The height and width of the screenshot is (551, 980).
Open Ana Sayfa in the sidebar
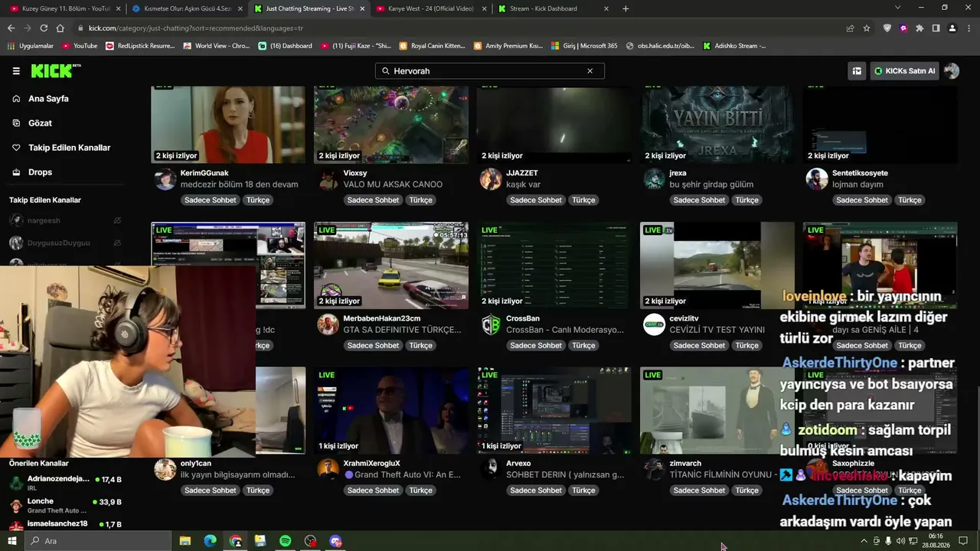(x=48, y=99)
